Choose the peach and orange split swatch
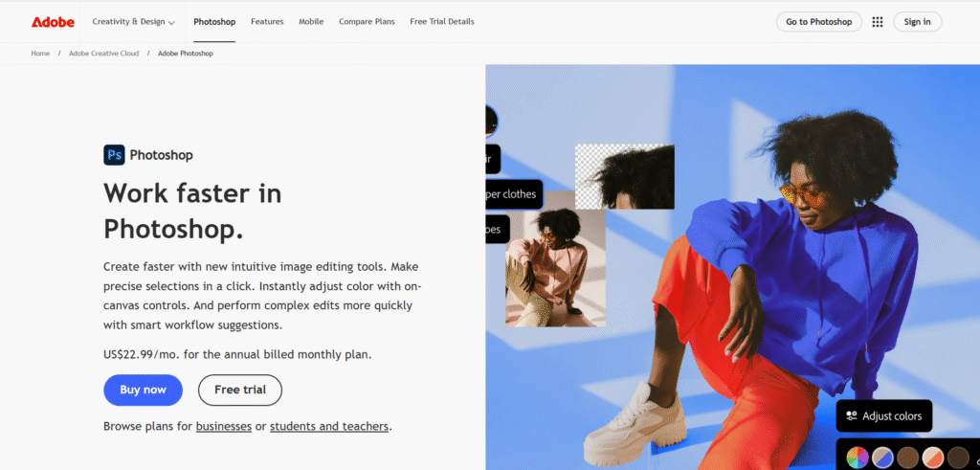 pyautogui.click(x=933, y=458)
